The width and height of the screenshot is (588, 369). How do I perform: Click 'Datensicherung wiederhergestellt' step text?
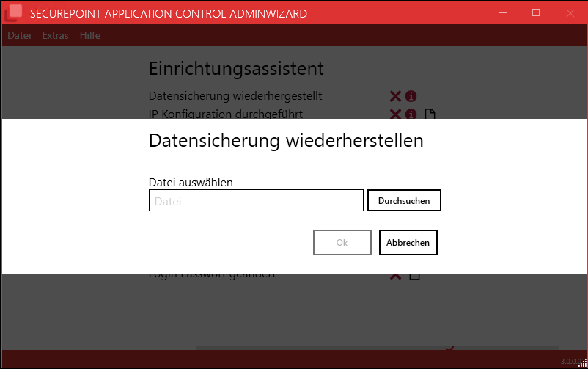click(x=235, y=96)
